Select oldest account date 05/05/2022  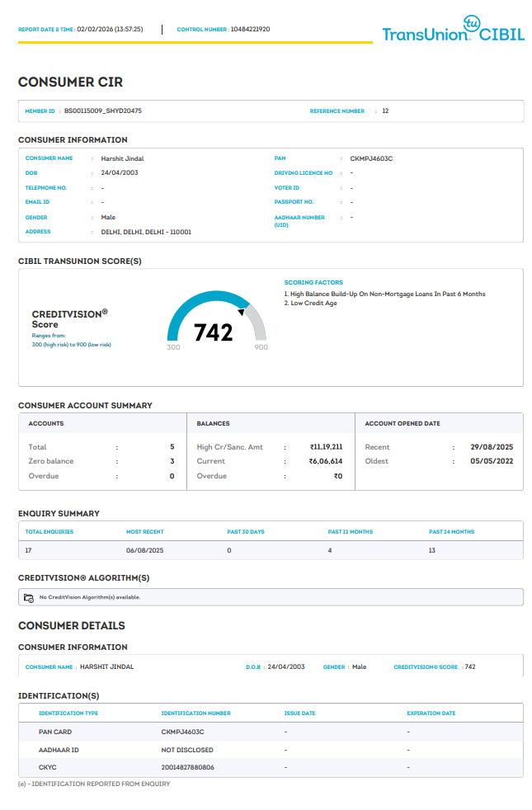492,461
